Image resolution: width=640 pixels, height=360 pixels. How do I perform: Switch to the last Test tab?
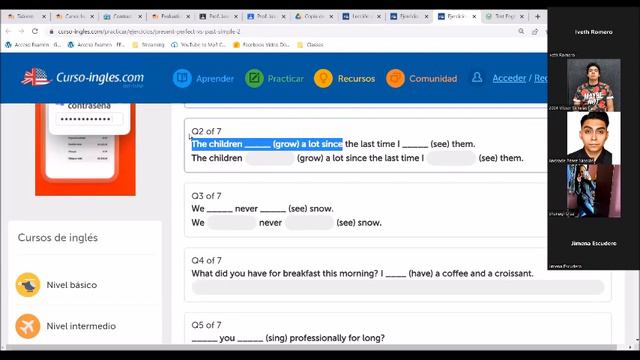click(x=504, y=16)
